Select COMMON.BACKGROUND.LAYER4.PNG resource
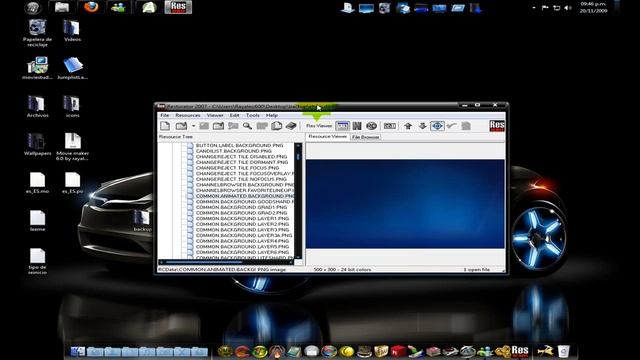The height and width of the screenshot is (360, 640). (x=242, y=241)
